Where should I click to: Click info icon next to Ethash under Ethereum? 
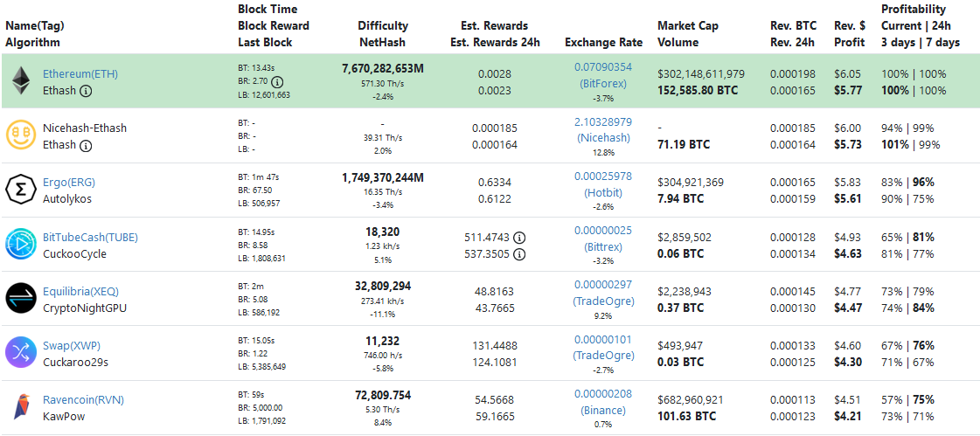[x=87, y=90]
